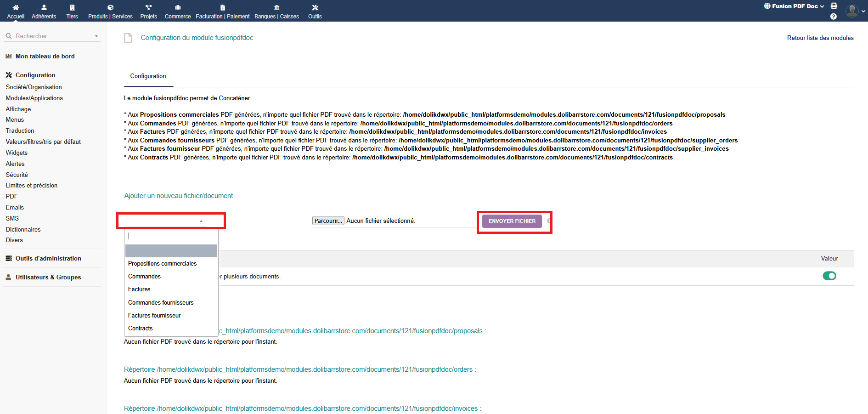Choose Commandes fournisseurs from the list
This screenshot has height=414, width=868.
point(161,303)
